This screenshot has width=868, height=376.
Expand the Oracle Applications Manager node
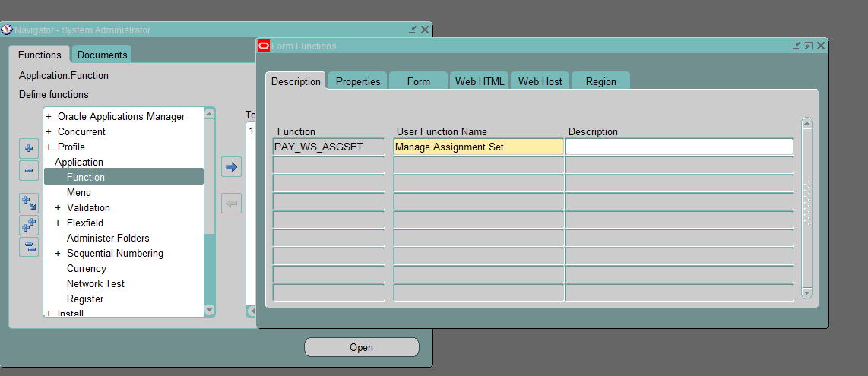pyautogui.click(x=49, y=117)
